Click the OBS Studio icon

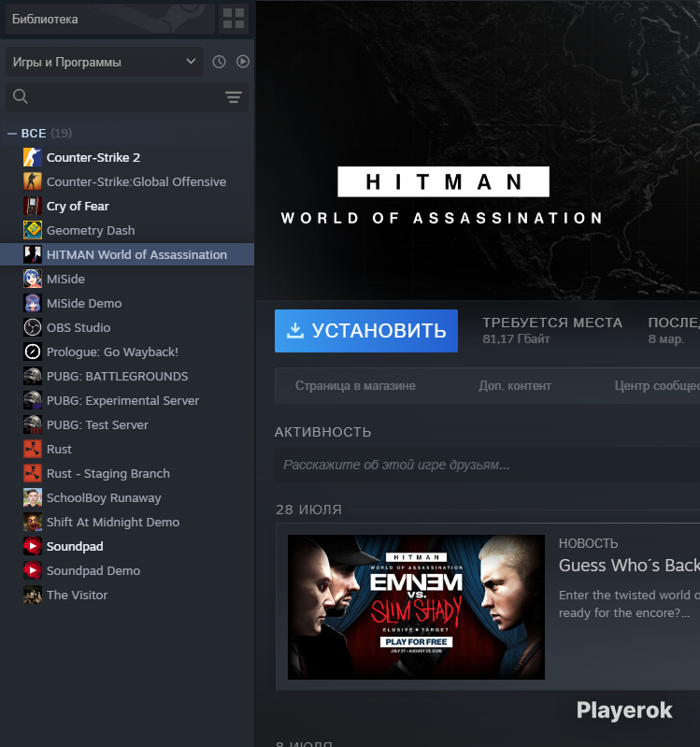click(33, 327)
